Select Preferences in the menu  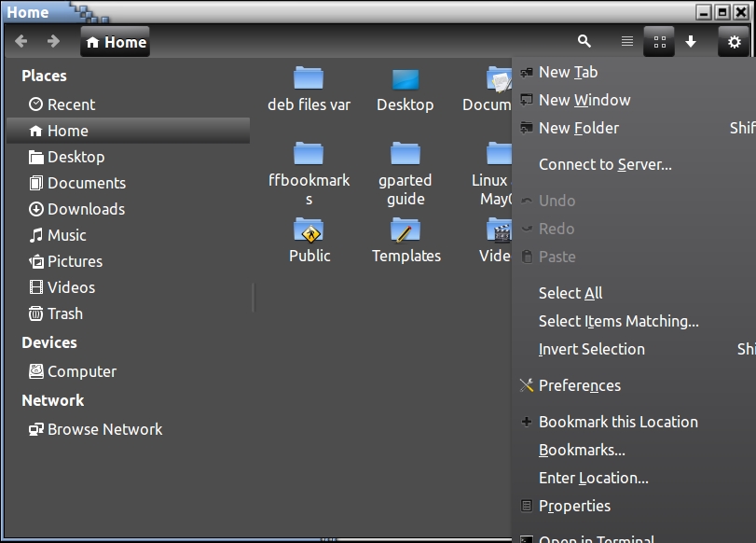coord(579,385)
